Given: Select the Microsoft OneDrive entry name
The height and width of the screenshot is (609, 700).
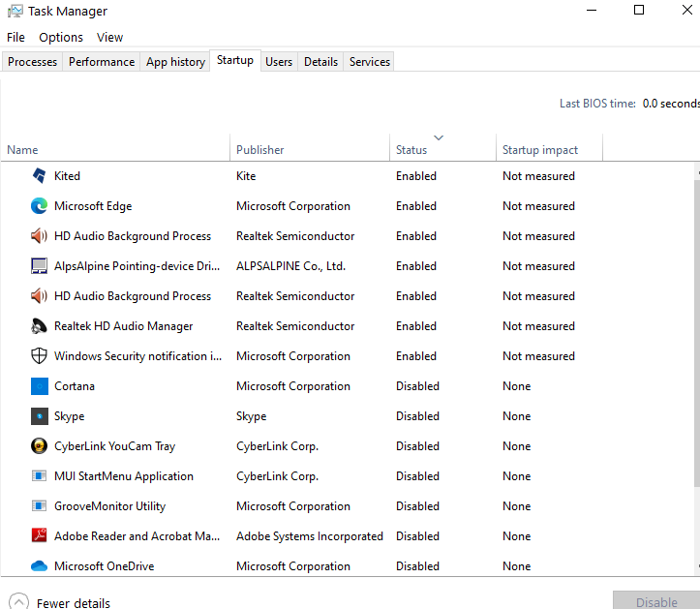Looking at the screenshot, I should pos(104,566).
